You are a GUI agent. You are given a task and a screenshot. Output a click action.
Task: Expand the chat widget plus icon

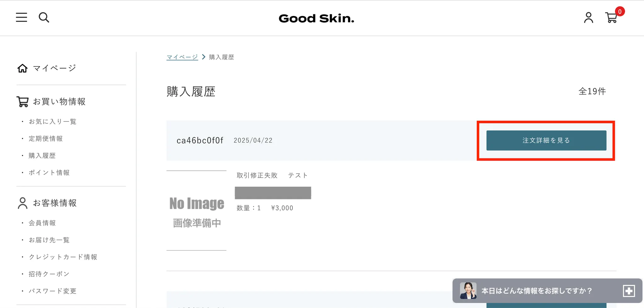click(x=629, y=291)
